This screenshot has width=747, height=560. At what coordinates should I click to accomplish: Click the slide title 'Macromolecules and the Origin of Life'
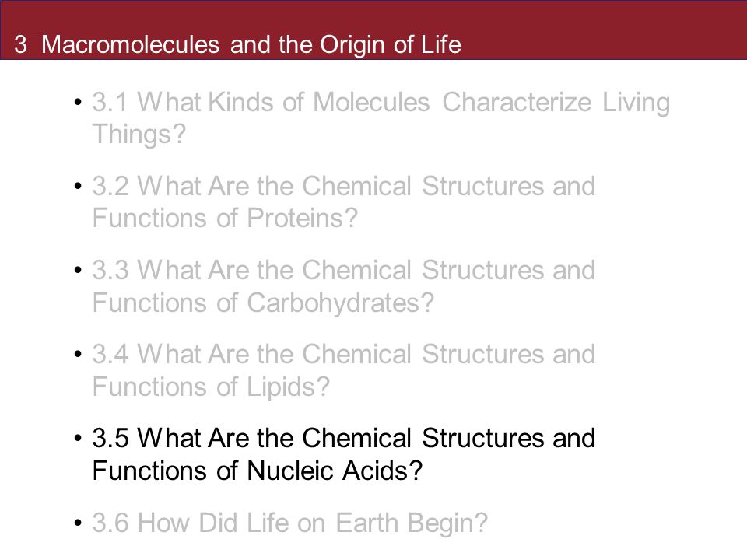pos(251,44)
